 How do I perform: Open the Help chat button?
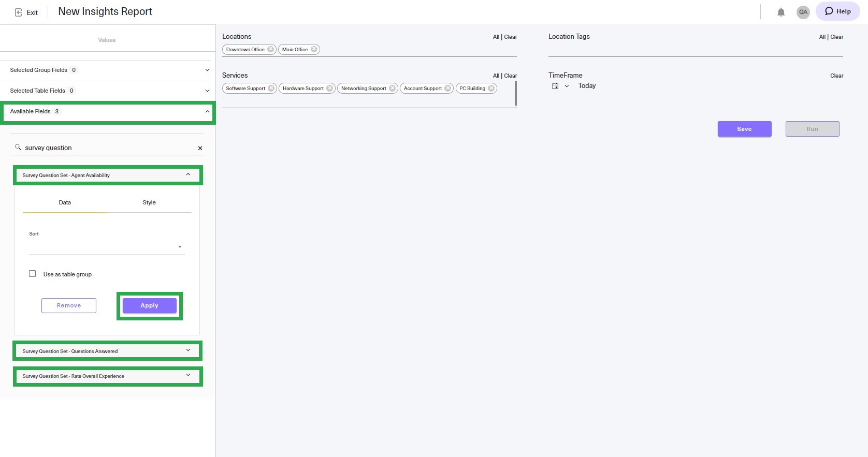837,11
